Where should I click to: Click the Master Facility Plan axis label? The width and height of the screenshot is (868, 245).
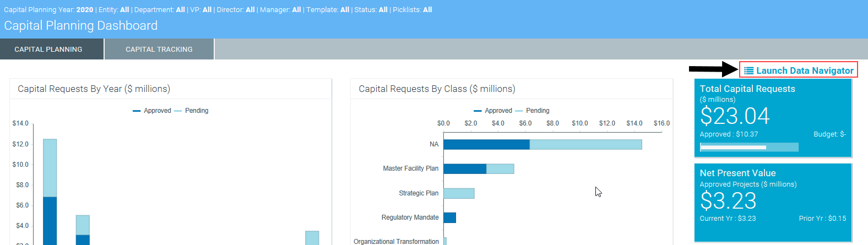(411, 168)
